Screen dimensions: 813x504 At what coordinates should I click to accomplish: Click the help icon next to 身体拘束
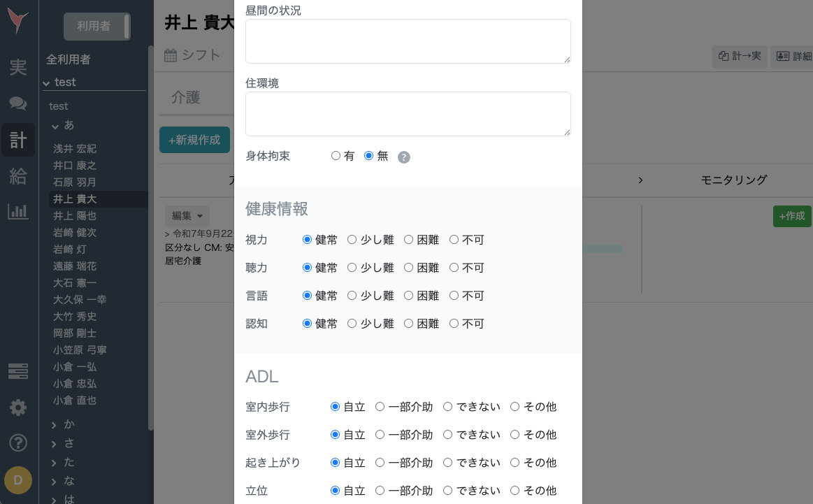404,157
